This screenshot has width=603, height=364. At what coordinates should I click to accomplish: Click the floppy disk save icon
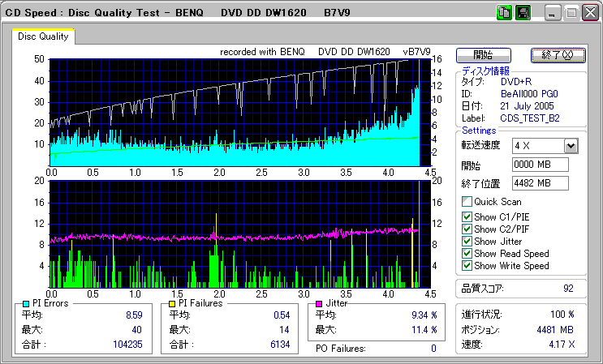coord(523,13)
